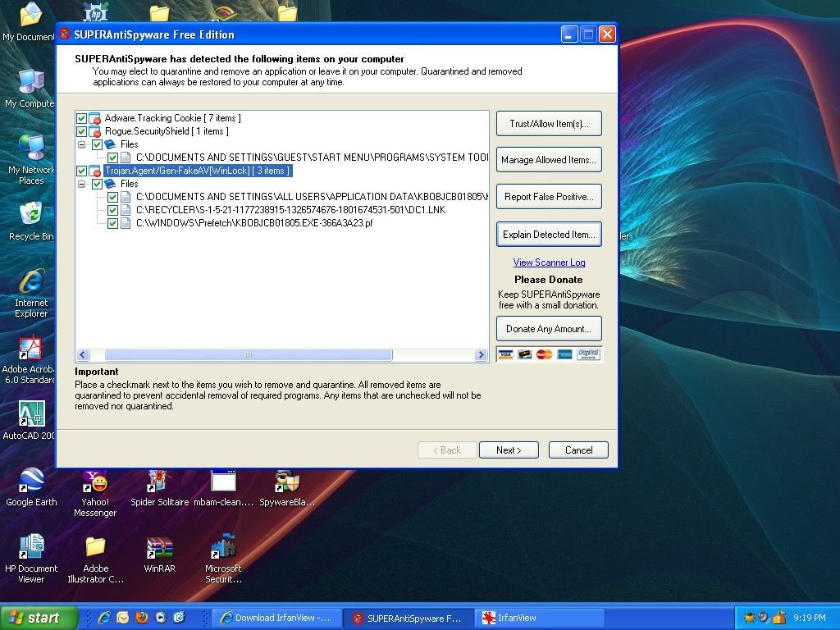The width and height of the screenshot is (840, 630).
Task: Uncheck the Trojan.Agent/Gen-FakeAV checkbox
Action: point(81,171)
